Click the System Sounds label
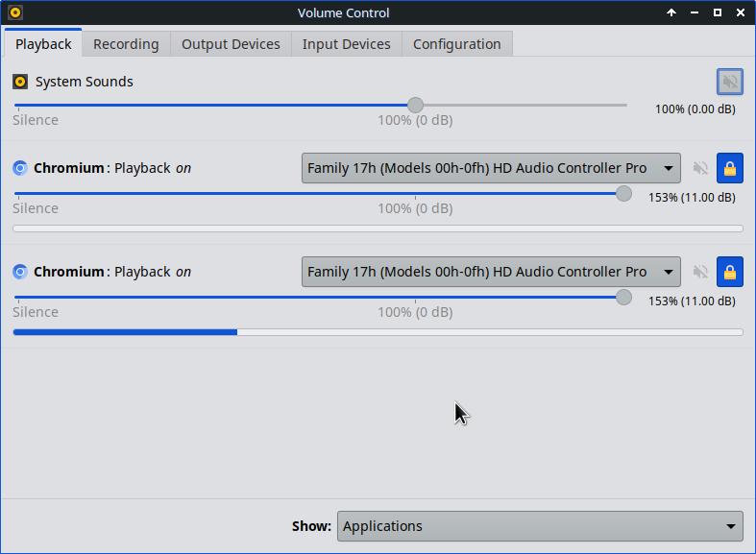 click(84, 82)
